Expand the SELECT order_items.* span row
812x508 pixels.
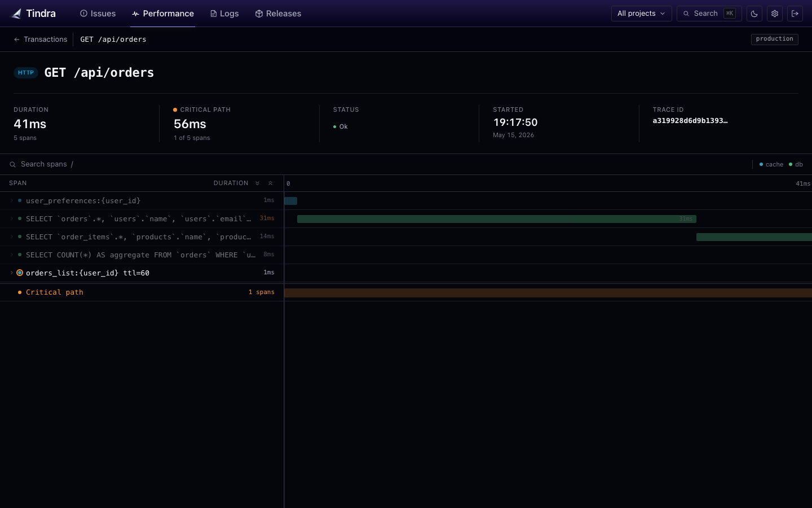pyautogui.click(x=11, y=237)
